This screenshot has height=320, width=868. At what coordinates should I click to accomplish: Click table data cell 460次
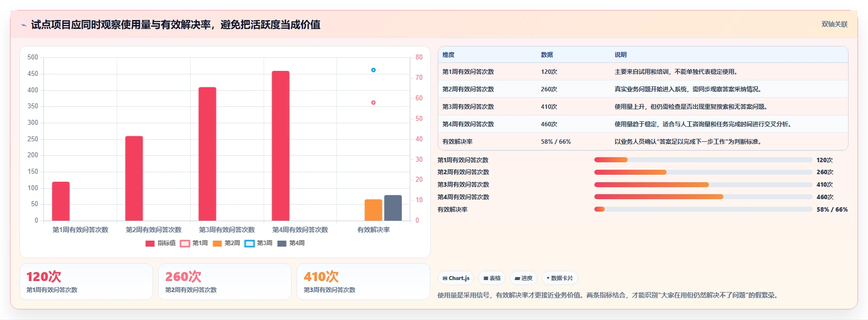pos(549,124)
